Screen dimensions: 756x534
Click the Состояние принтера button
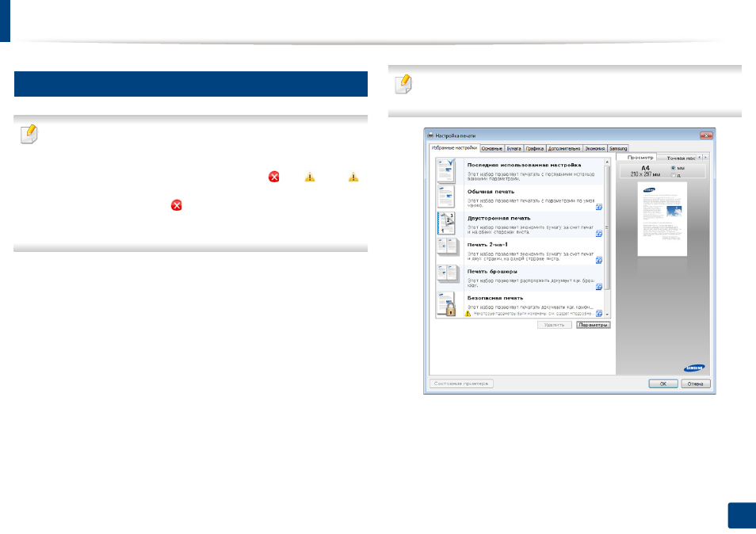(461, 383)
